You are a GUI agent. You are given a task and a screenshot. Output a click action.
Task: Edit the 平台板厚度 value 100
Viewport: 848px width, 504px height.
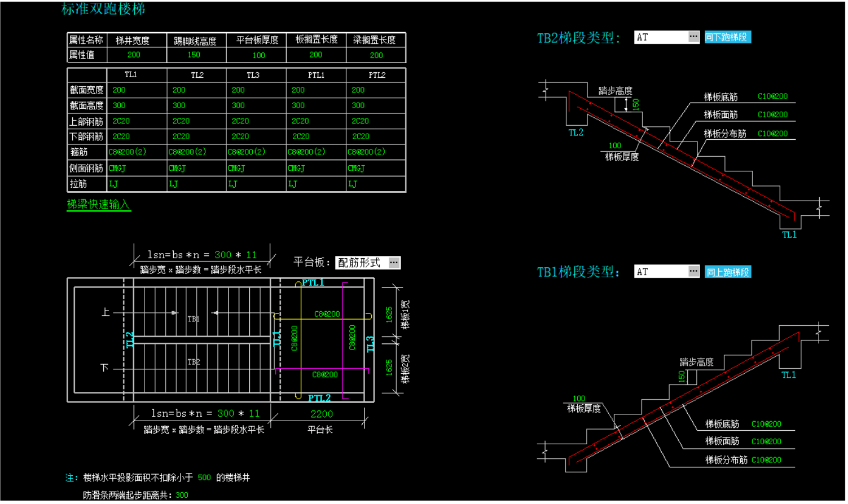[258, 55]
